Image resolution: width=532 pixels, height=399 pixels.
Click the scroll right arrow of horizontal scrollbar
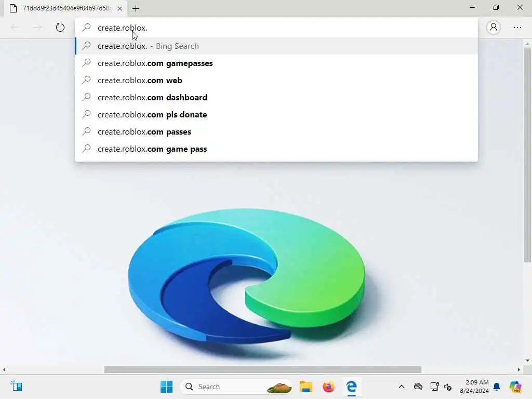pyautogui.click(x=519, y=369)
